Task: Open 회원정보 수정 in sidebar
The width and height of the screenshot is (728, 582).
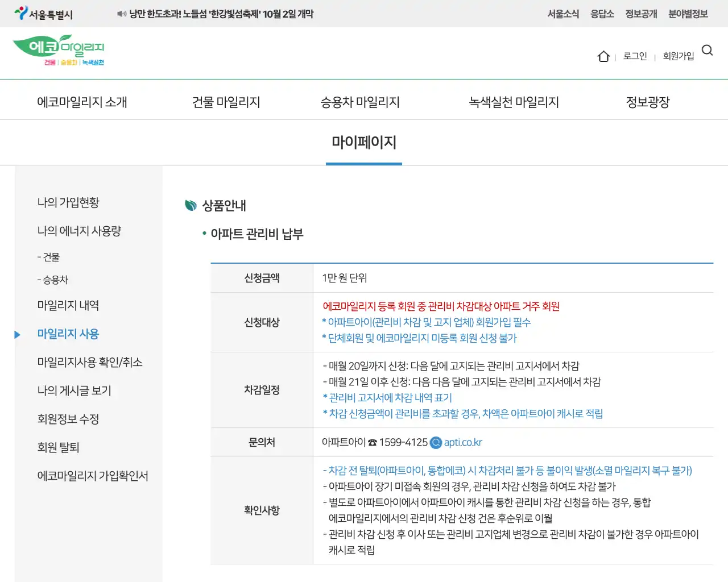Action: pyautogui.click(x=68, y=419)
